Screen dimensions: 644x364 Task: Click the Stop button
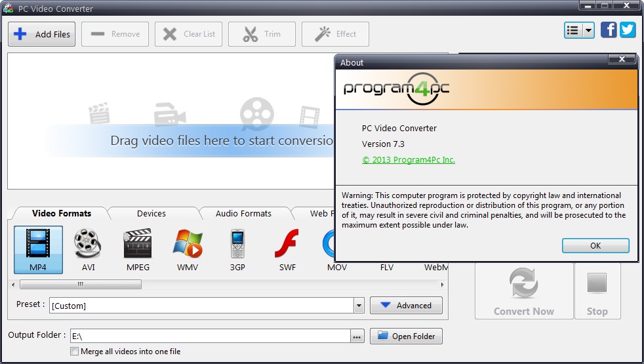(x=597, y=291)
